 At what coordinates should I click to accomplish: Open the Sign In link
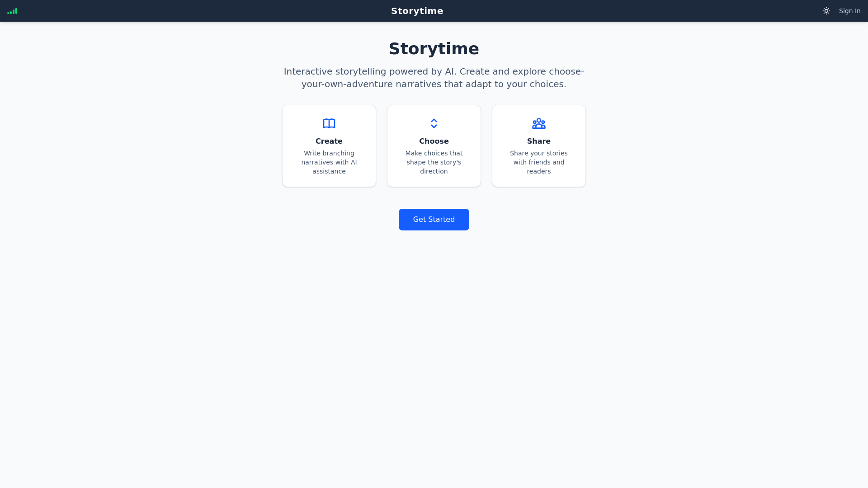click(849, 11)
